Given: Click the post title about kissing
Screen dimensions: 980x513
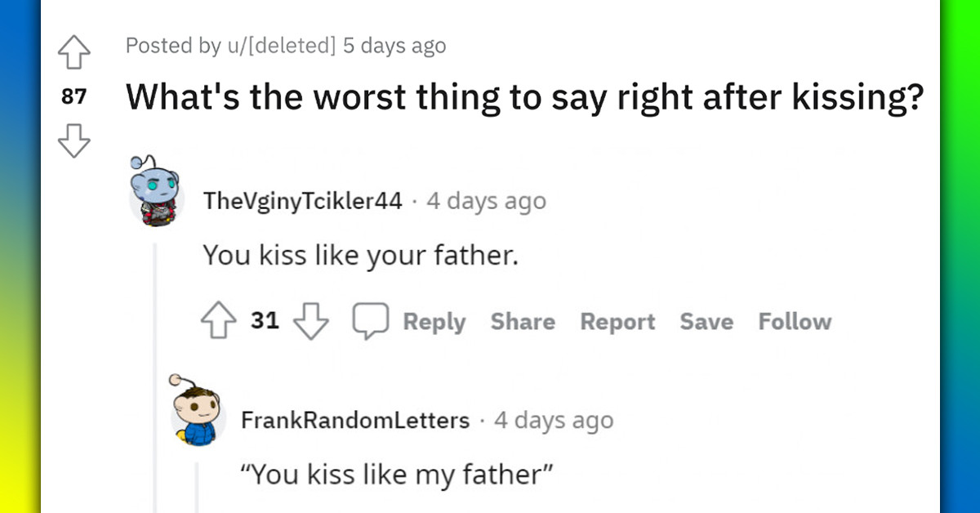Looking at the screenshot, I should pos(524,97).
